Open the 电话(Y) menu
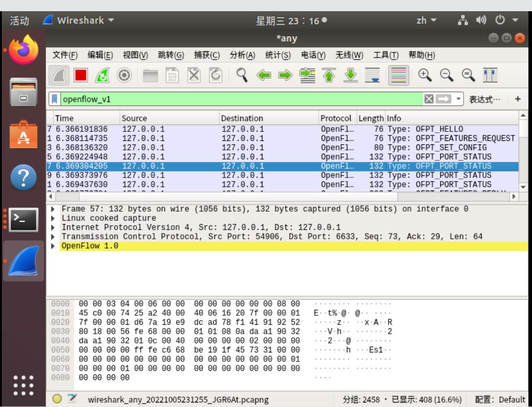Screen dimensions: 532x407 [x=313, y=55]
